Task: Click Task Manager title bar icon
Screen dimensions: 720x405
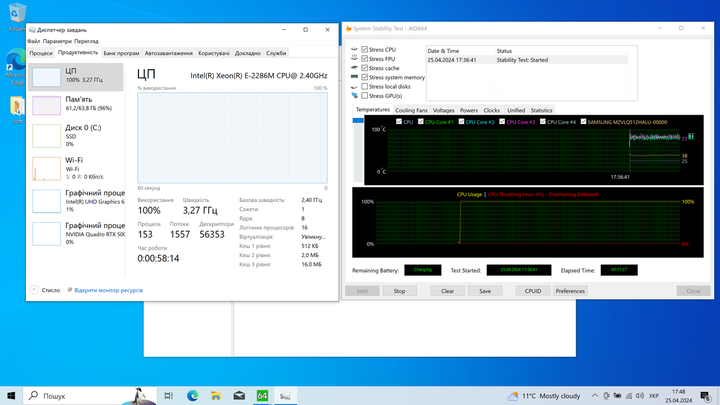Action: [32, 30]
